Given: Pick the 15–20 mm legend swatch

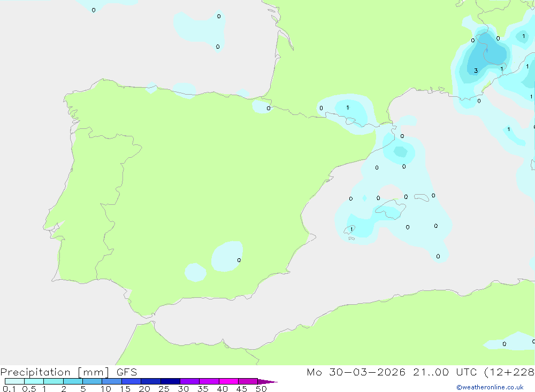Looking at the screenshot, I should [132, 381].
